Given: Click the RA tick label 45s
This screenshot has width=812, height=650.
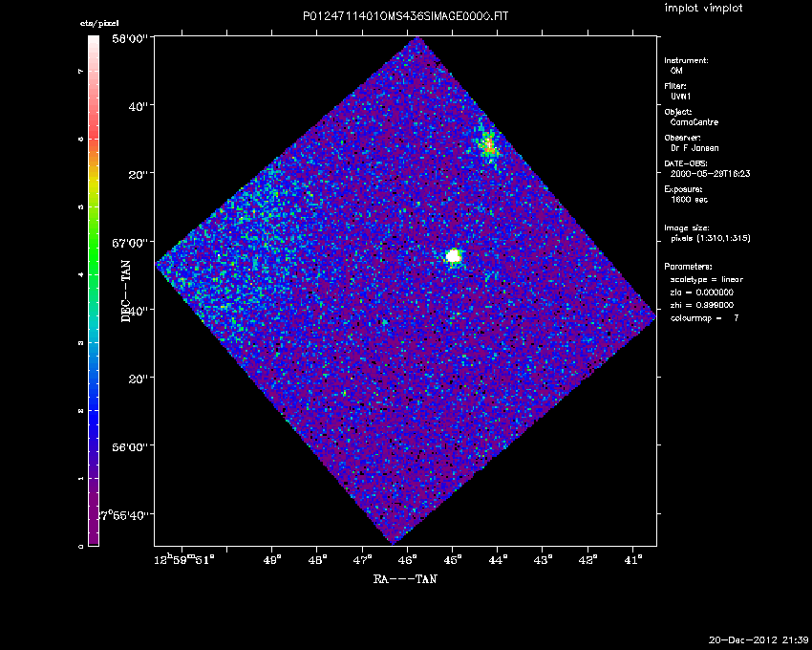Looking at the screenshot, I should pos(454,560).
